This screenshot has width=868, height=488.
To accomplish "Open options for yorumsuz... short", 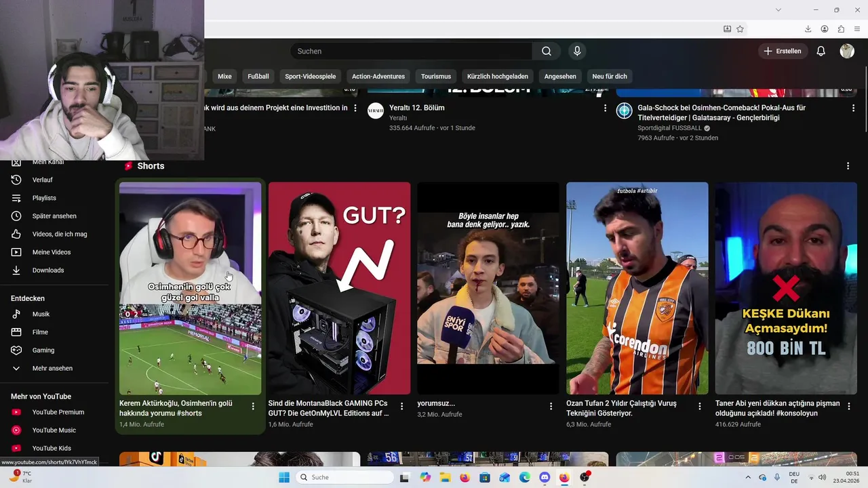I will click(551, 406).
